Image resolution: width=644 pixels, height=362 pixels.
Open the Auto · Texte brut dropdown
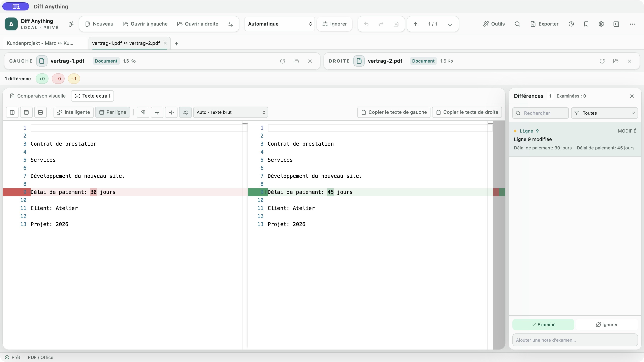click(x=230, y=112)
